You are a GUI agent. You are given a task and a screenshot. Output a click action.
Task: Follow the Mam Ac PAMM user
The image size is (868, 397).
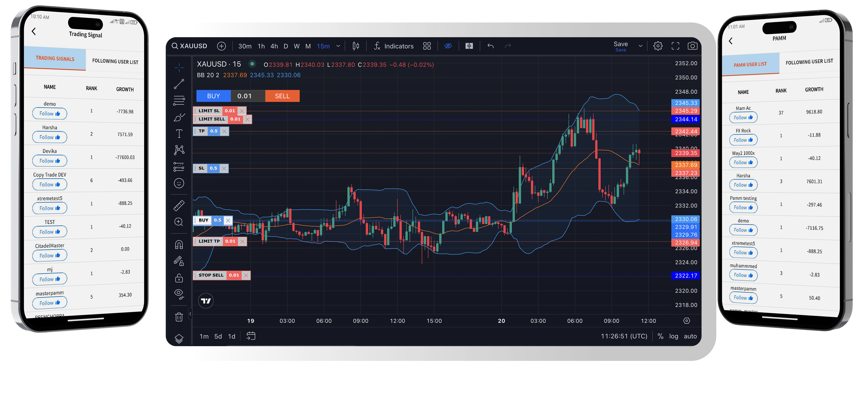[x=743, y=117]
